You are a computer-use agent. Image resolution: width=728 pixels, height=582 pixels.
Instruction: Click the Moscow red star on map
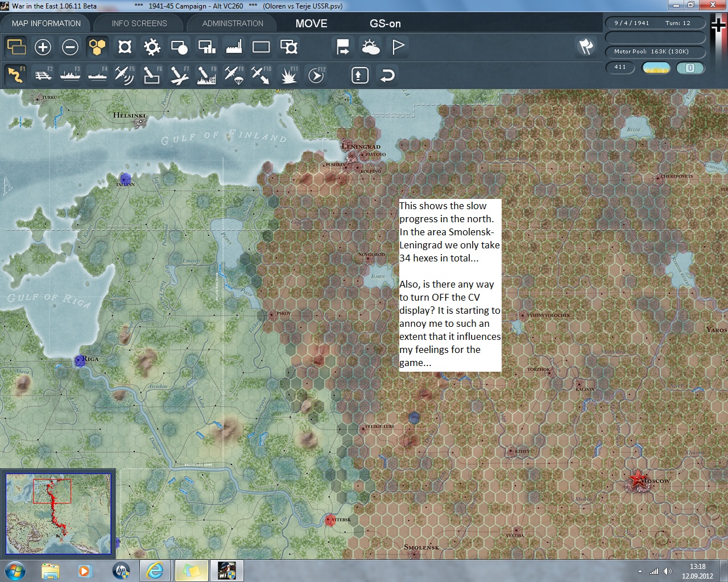638,480
